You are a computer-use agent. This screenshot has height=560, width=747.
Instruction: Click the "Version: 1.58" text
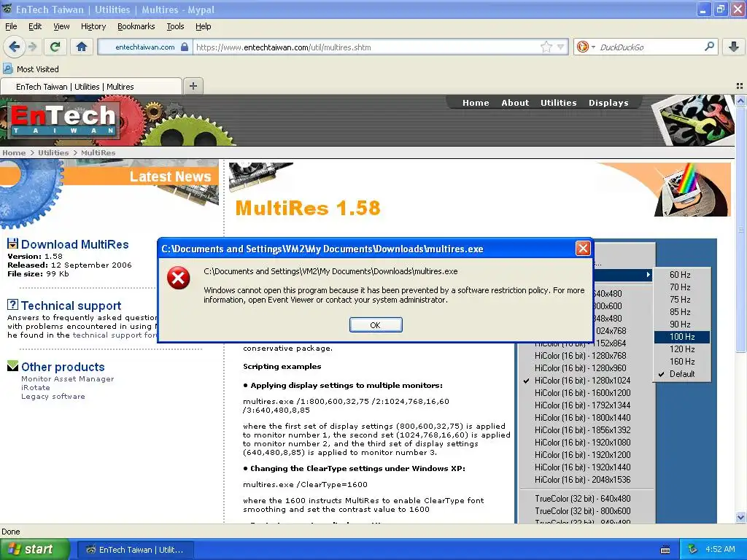coord(35,257)
